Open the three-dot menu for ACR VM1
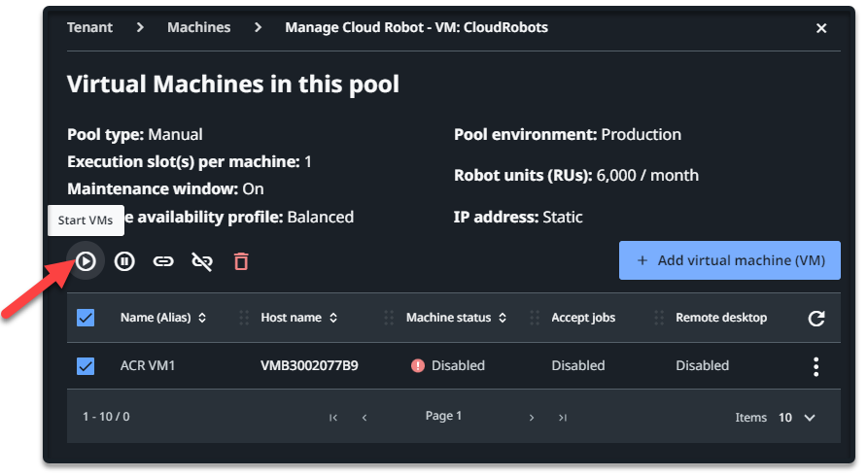Image resolution: width=868 pixels, height=476 pixels. pyautogui.click(x=816, y=366)
